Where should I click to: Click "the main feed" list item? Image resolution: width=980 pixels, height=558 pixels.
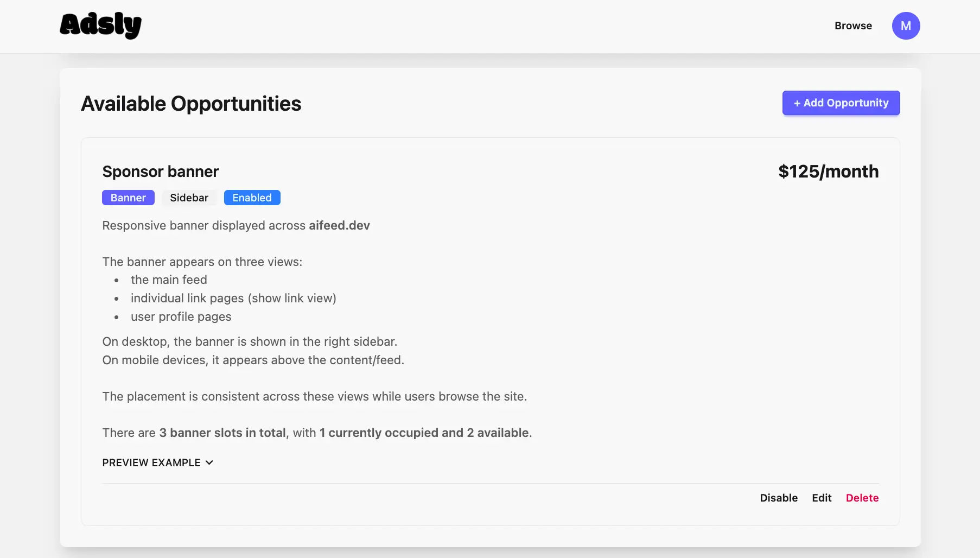point(169,280)
